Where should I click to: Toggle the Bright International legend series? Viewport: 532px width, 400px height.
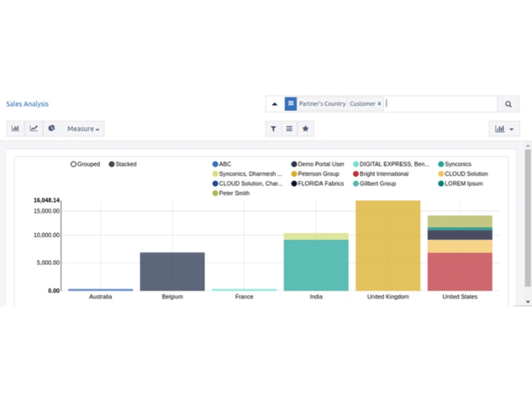(x=381, y=174)
